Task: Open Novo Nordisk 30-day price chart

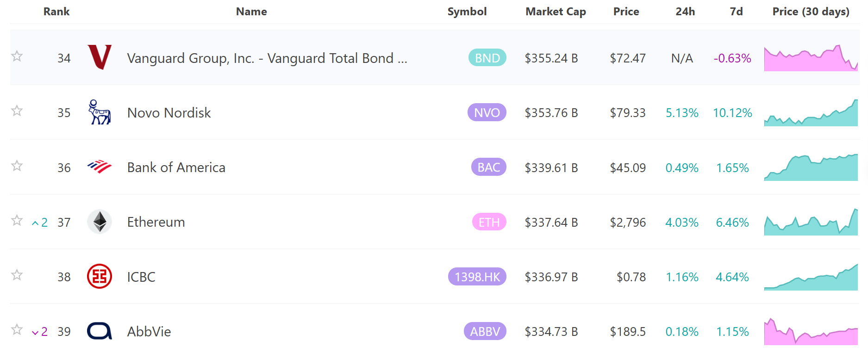Action: coord(811,112)
